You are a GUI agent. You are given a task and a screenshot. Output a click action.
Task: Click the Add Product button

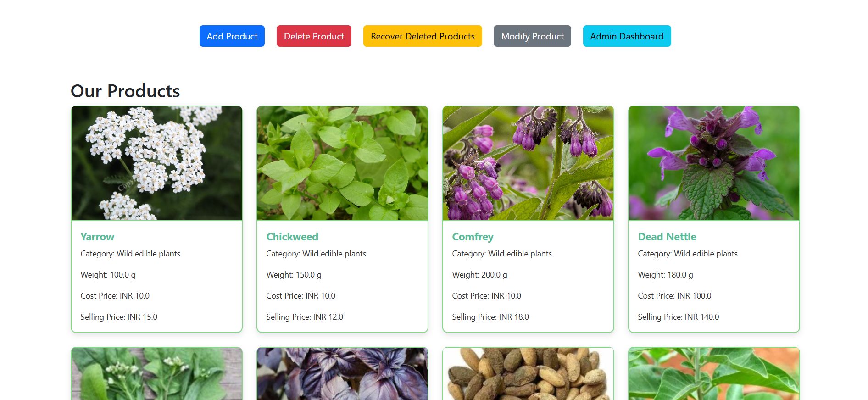[232, 36]
